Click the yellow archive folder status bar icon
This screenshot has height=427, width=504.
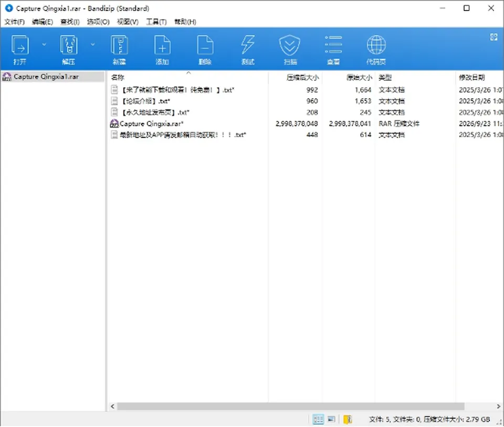pyautogui.click(x=348, y=419)
